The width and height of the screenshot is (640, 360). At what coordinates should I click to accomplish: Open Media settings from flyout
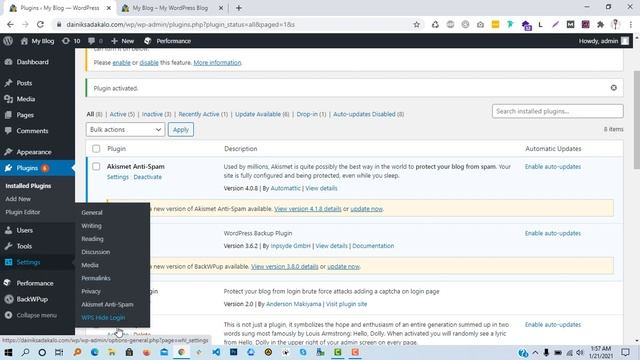pos(90,265)
